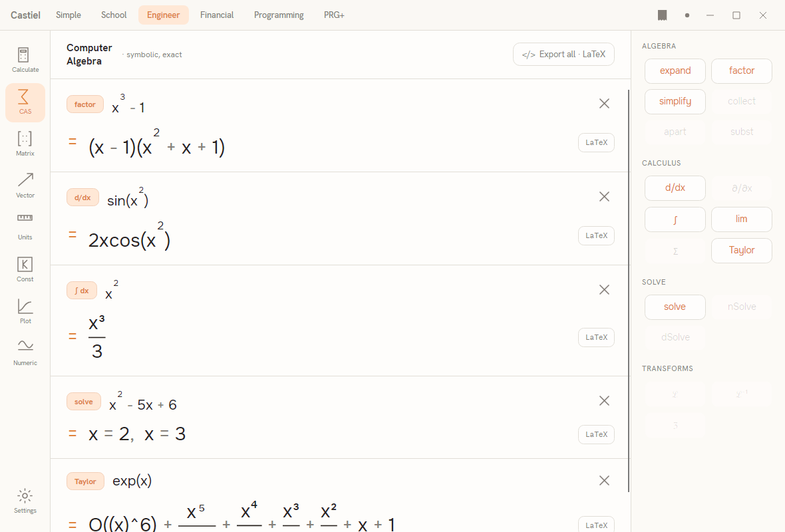785x532 pixels.
Task: Dismiss the Taylor exp(x) result
Action: pos(604,480)
